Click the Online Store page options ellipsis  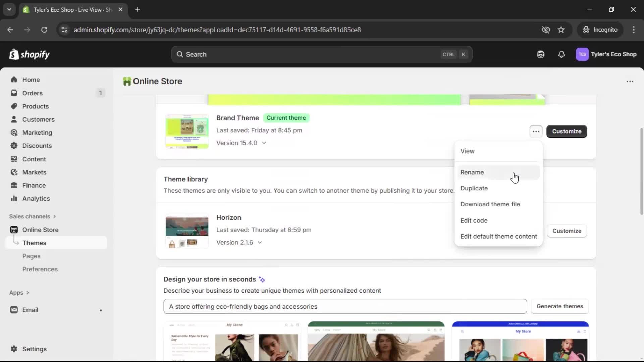630,81
